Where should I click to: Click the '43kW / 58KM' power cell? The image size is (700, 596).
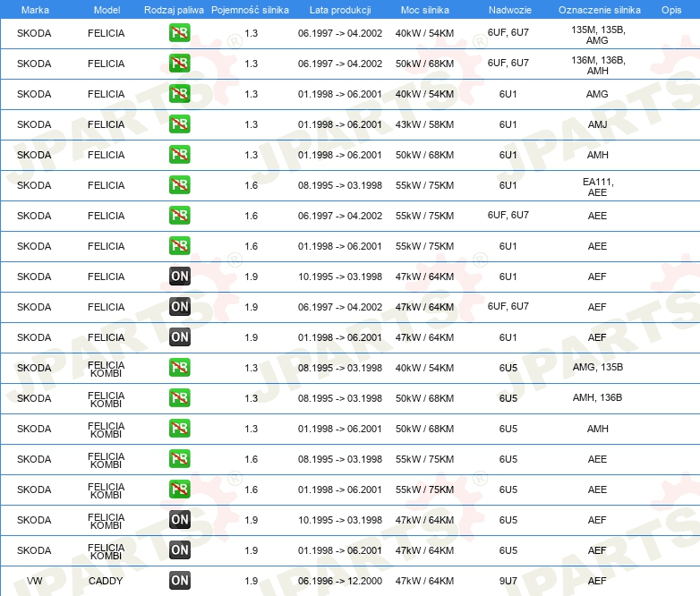click(x=424, y=124)
